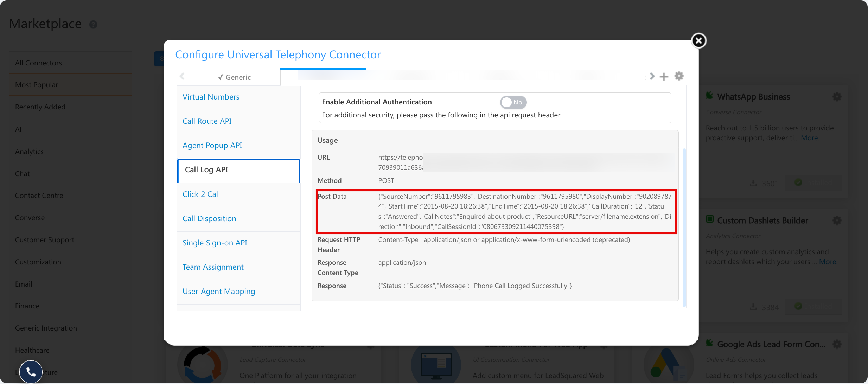Screen dimensions: 868x384
Task: Open the Google Ads Lead Form settings gear
Action: coord(837,344)
